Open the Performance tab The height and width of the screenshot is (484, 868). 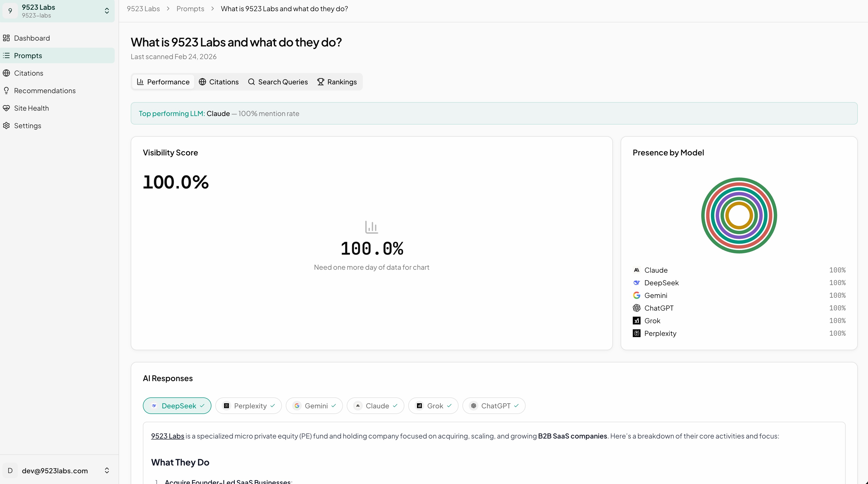[x=163, y=82]
